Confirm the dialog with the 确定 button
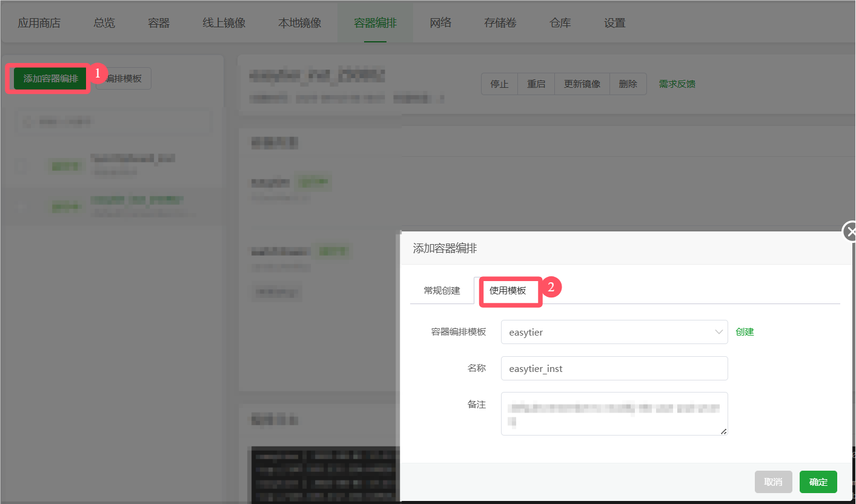This screenshot has height=504, width=856. [818, 482]
